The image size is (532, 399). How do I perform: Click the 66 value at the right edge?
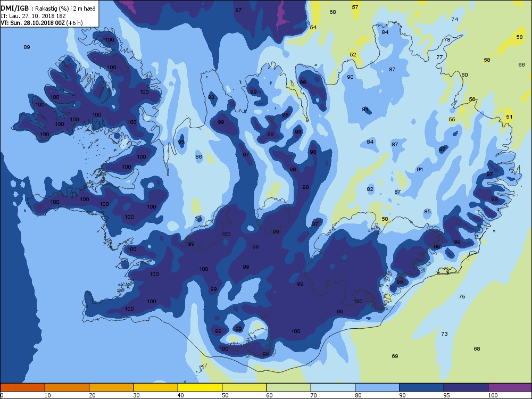521,64
